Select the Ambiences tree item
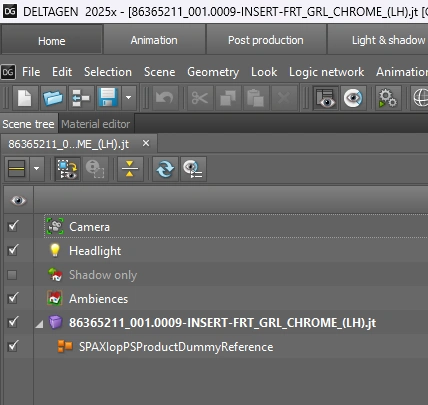 [98, 299]
